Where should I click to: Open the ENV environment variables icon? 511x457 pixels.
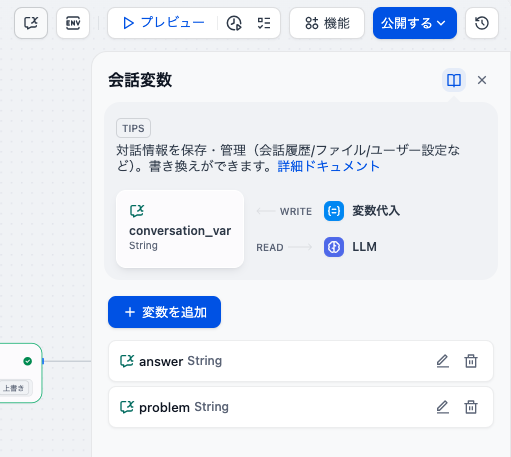[x=73, y=23]
